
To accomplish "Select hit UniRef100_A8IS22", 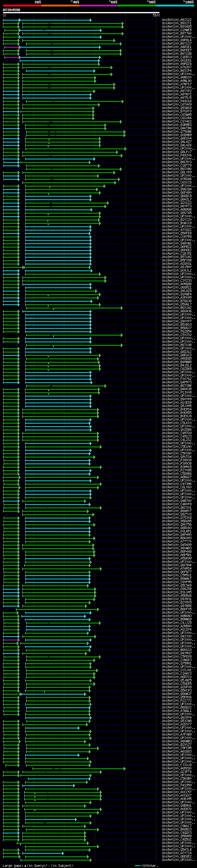I will pyautogui.click(x=177, y=20).
